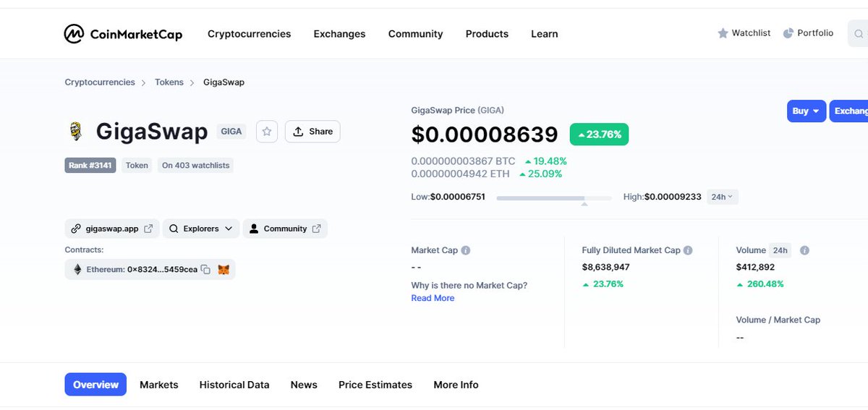This screenshot has height=410, width=868.
Task: Click the 260.48% volume change
Action: point(760,284)
